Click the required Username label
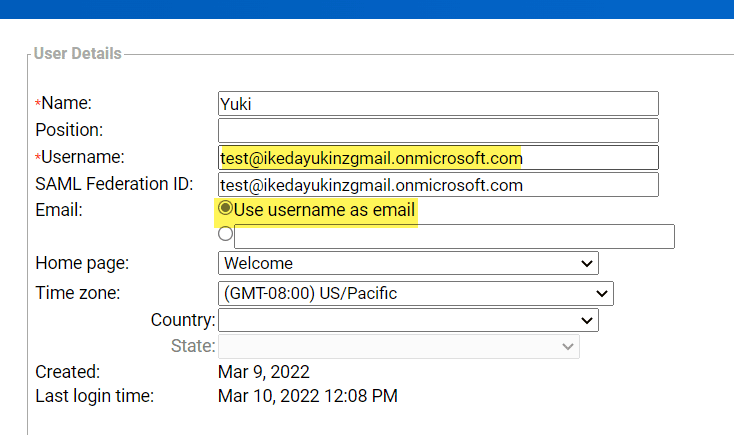The height and width of the screenshot is (435, 734). 83,157
